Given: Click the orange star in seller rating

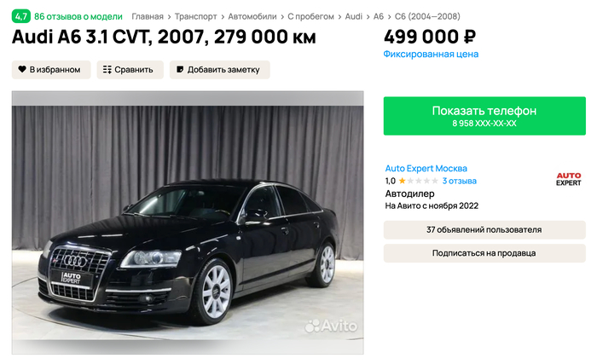Looking at the screenshot, I should pyautogui.click(x=402, y=181).
